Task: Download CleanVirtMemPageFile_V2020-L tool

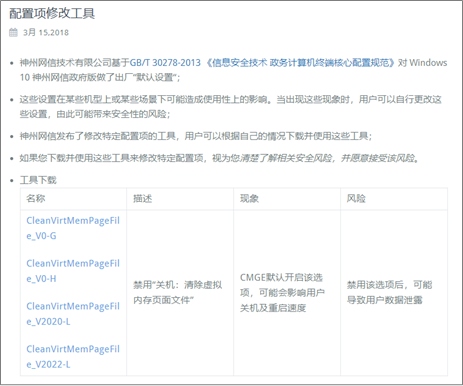Action: point(73,314)
